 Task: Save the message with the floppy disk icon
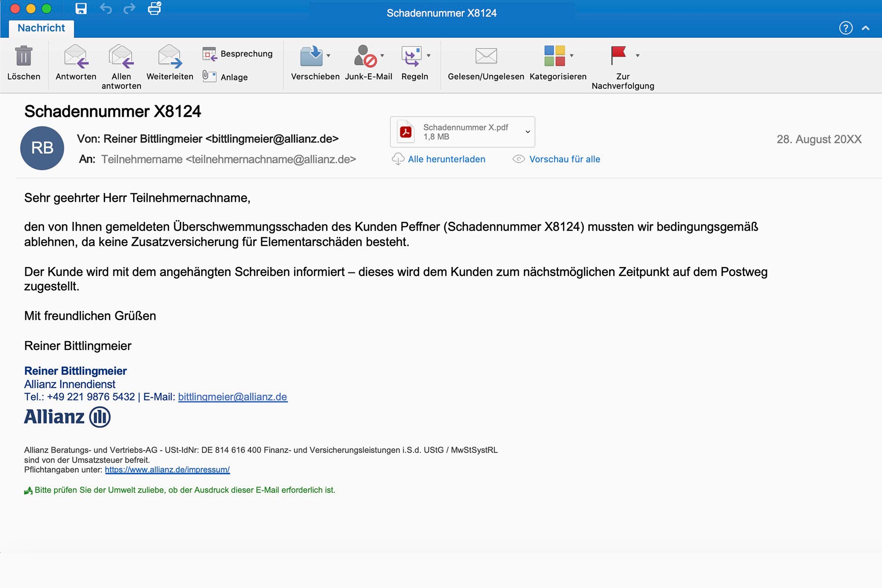tap(81, 9)
